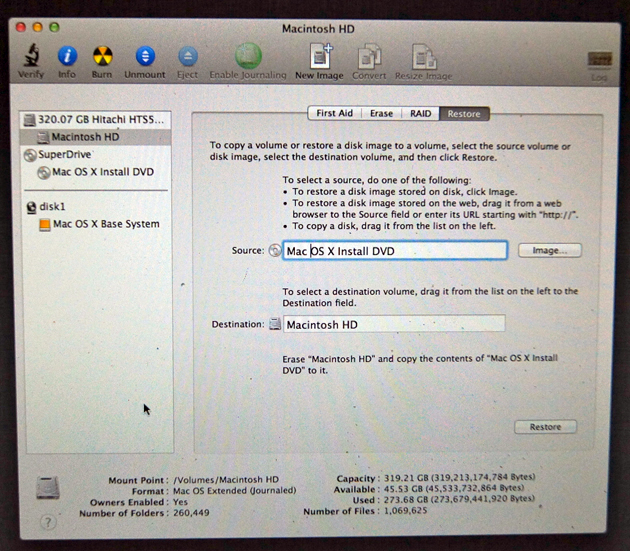This screenshot has height=551, width=630.
Task: Click the disc icon next to Source field
Action: click(x=275, y=250)
